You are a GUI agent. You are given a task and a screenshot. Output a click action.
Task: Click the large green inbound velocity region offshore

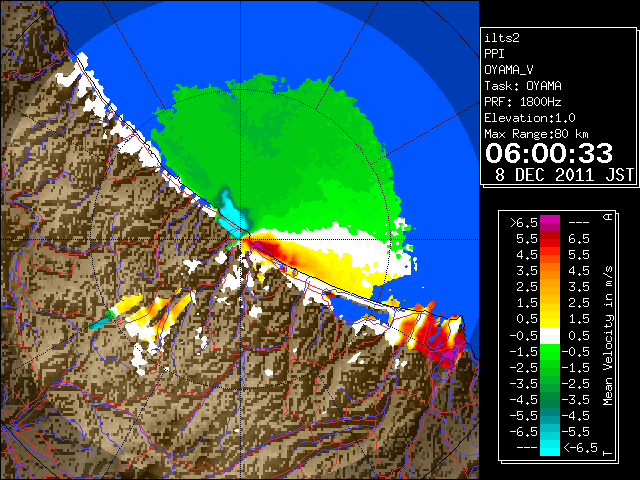point(278,159)
